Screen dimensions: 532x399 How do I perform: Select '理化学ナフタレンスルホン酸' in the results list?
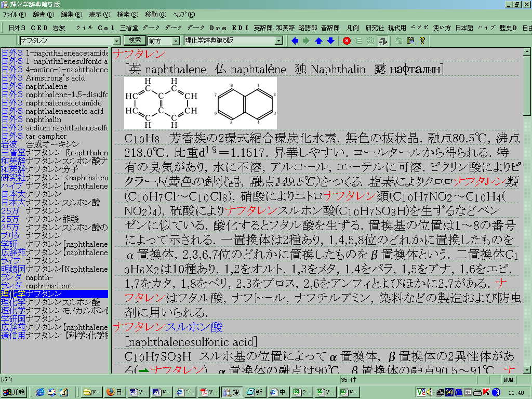pyautogui.click(x=54, y=302)
